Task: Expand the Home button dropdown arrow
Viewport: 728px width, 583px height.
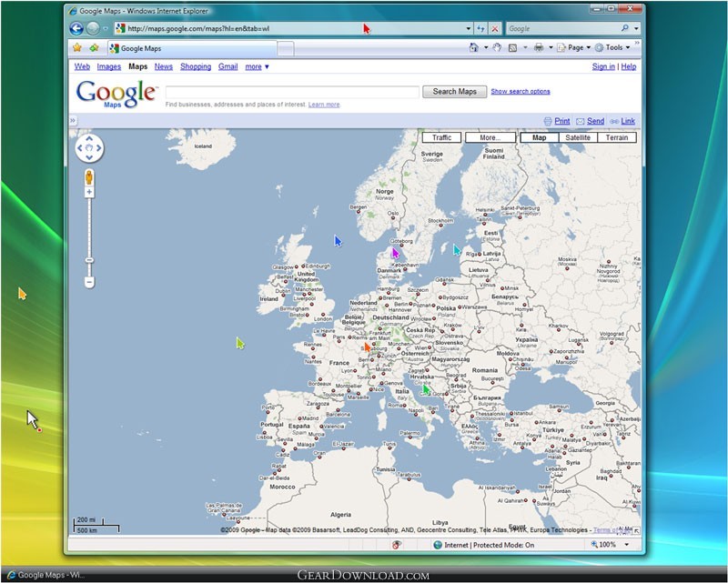Action: (x=486, y=47)
